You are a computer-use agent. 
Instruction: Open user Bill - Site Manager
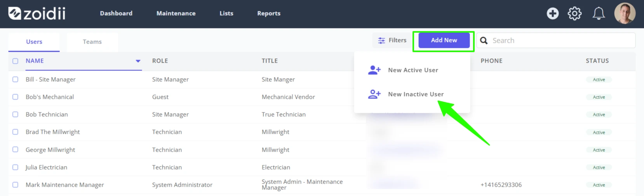pyautogui.click(x=50, y=79)
